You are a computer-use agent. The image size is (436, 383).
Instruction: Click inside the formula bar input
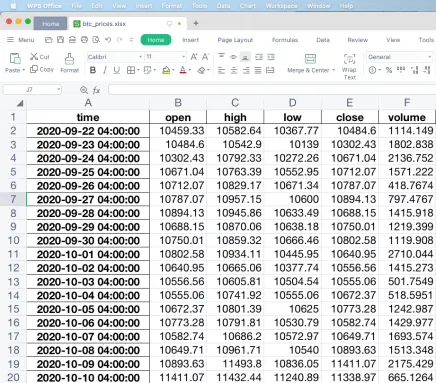[272, 90]
